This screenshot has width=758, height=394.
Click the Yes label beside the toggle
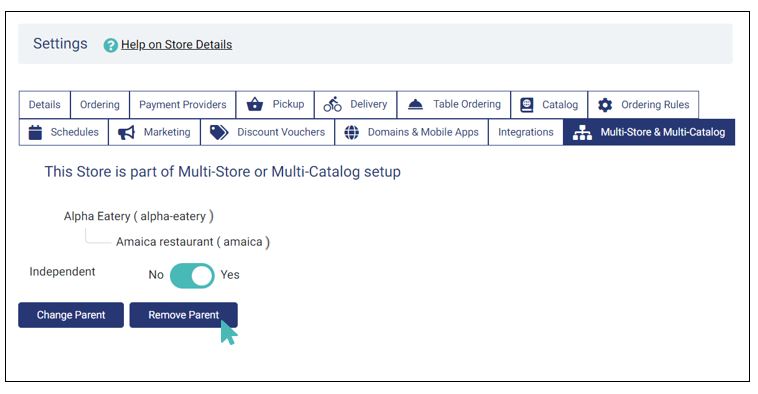click(230, 275)
